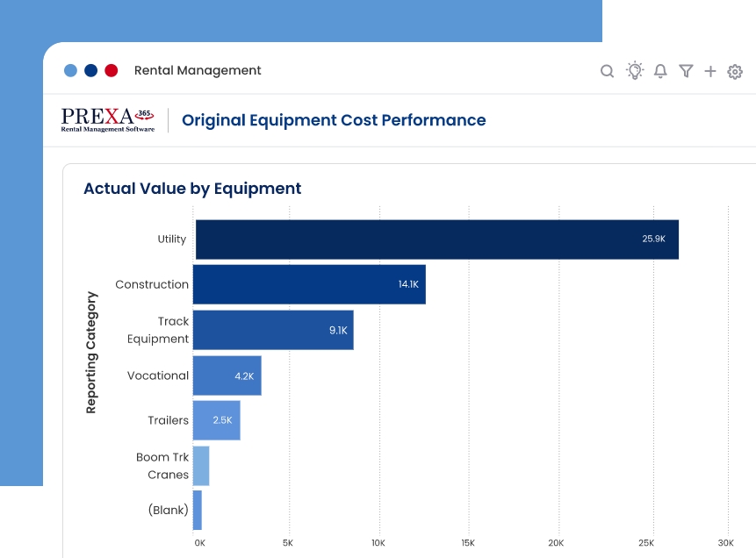Select the Construction bar showing 14.1K
Screen dimensions: 756x558
click(309, 284)
